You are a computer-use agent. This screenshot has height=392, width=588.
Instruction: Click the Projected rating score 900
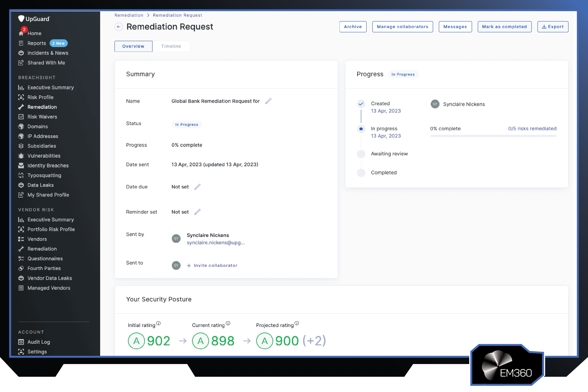pos(287,341)
